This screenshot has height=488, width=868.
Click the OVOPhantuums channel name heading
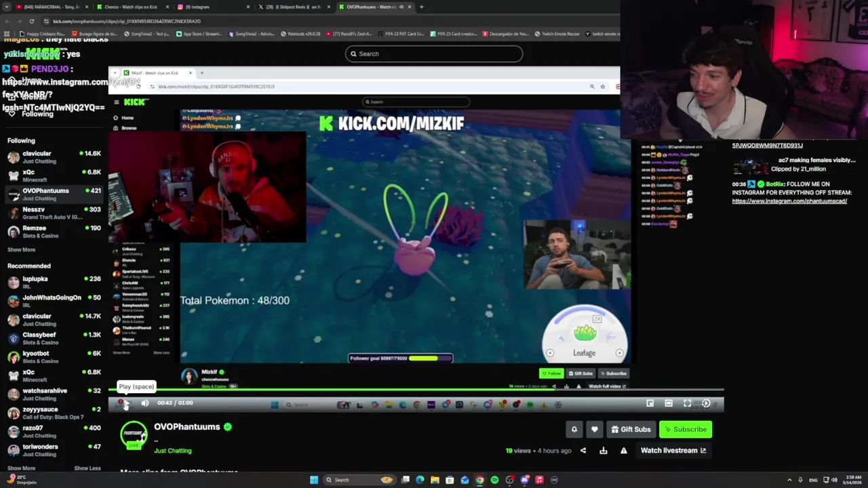(187, 427)
